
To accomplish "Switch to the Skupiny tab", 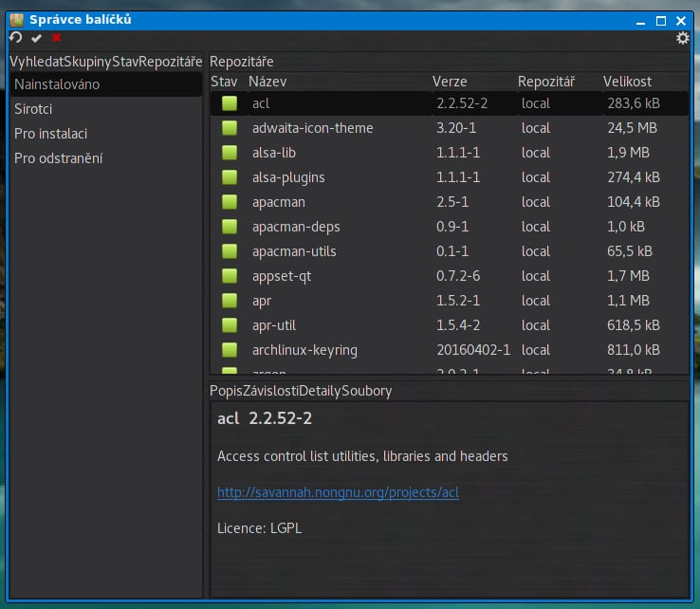I will coord(88,62).
